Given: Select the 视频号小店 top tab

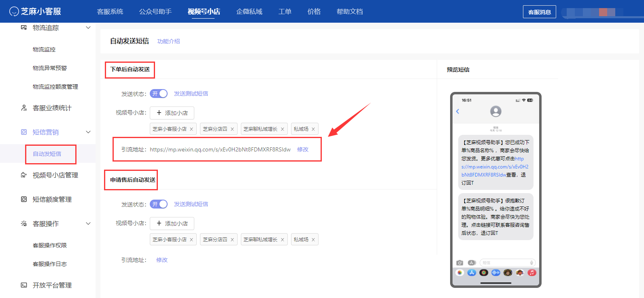Looking at the screenshot, I should (204, 12).
